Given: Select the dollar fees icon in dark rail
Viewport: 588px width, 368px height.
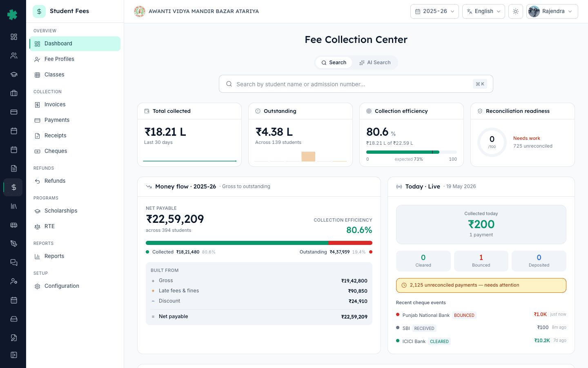Looking at the screenshot, I should [14, 187].
